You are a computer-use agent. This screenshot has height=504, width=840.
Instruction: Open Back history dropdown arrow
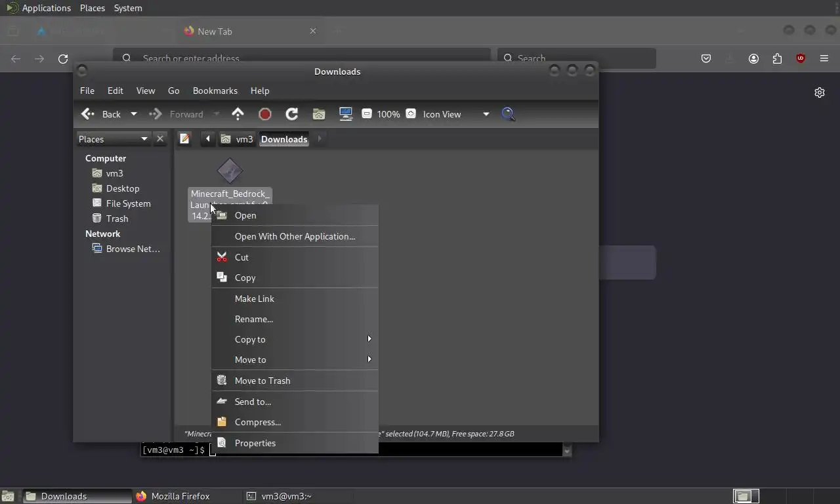134,114
